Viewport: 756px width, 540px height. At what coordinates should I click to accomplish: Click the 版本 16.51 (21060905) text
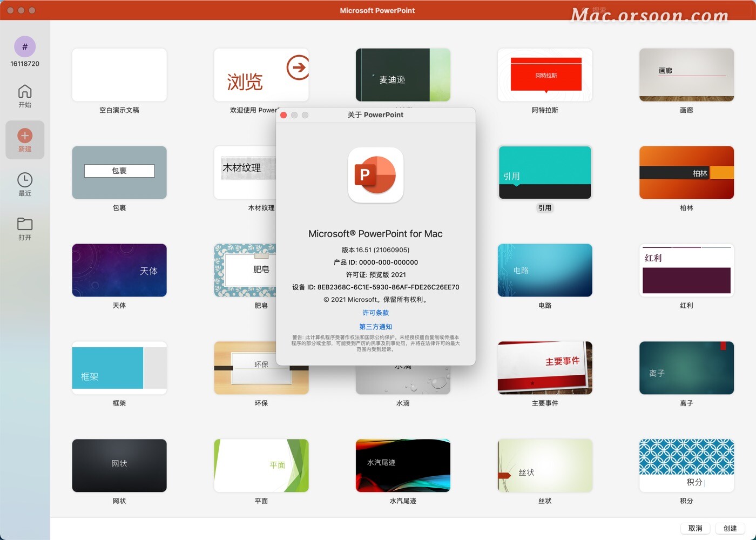376,250
